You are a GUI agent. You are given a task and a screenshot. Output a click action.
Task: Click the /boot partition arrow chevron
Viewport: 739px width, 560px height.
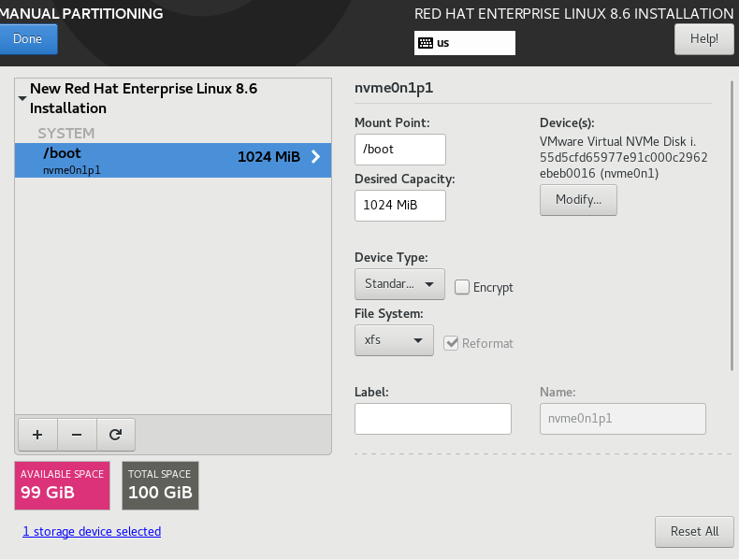point(316,157)
